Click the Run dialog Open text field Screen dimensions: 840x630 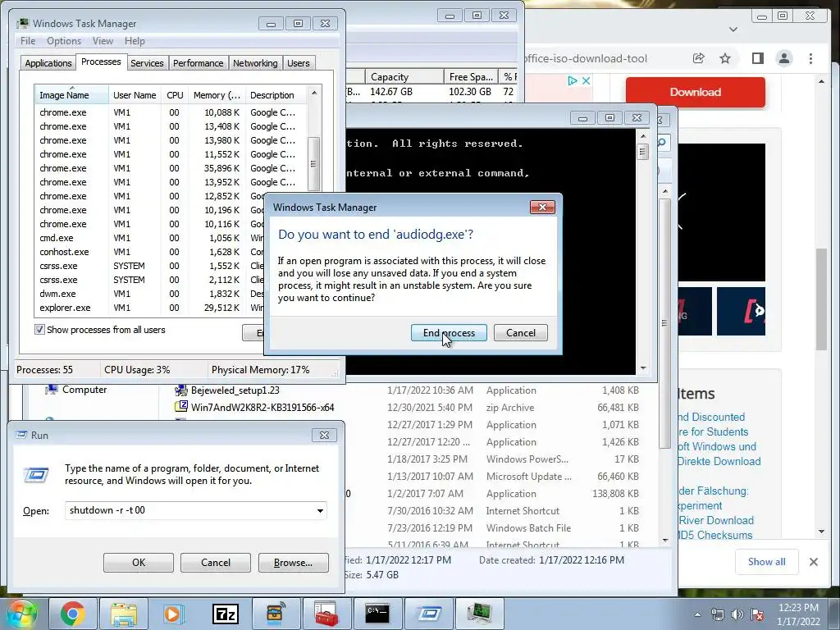[189, 510]
